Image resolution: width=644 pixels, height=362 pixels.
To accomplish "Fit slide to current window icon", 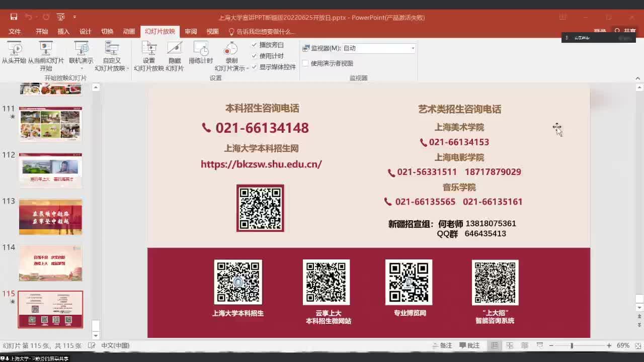I will [637, 345].
